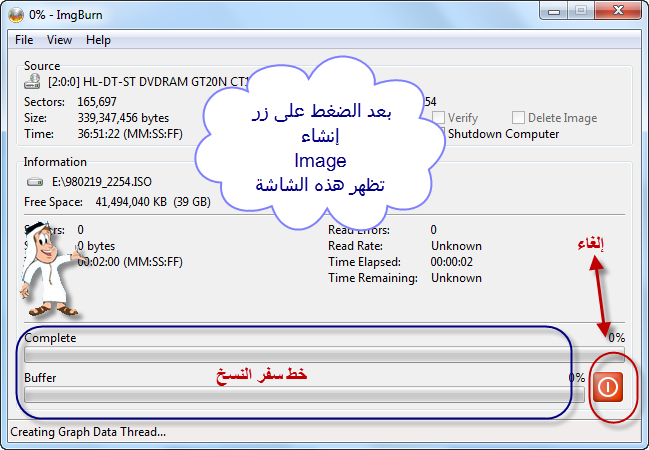Screen dimensions: 649x450
Task: Click the ImgBurn title bar icon
Action: 16,15
